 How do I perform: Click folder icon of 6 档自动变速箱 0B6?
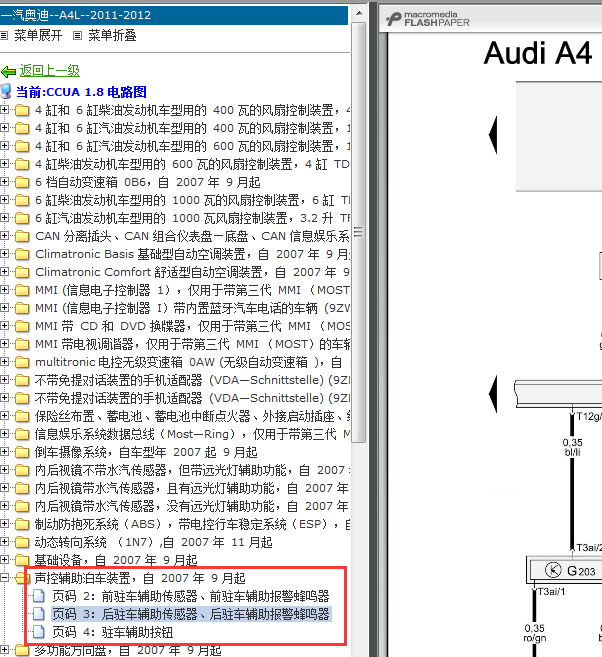22,183
